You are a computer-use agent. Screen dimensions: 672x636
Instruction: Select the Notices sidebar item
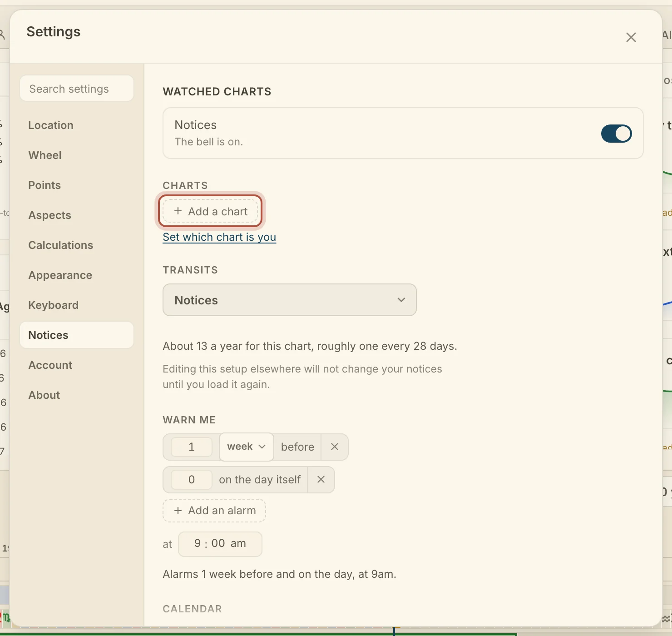[x=77, y=335]
